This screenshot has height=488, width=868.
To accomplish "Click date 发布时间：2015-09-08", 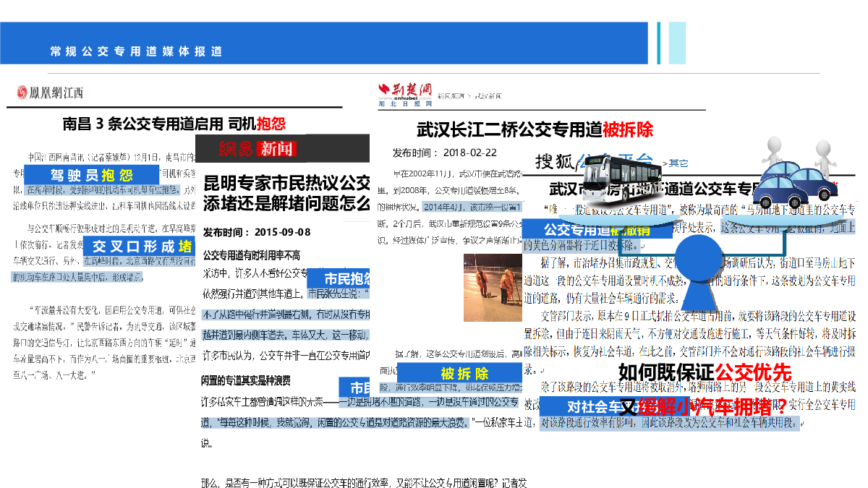I will pyautogui.click(x=257, y=233).
